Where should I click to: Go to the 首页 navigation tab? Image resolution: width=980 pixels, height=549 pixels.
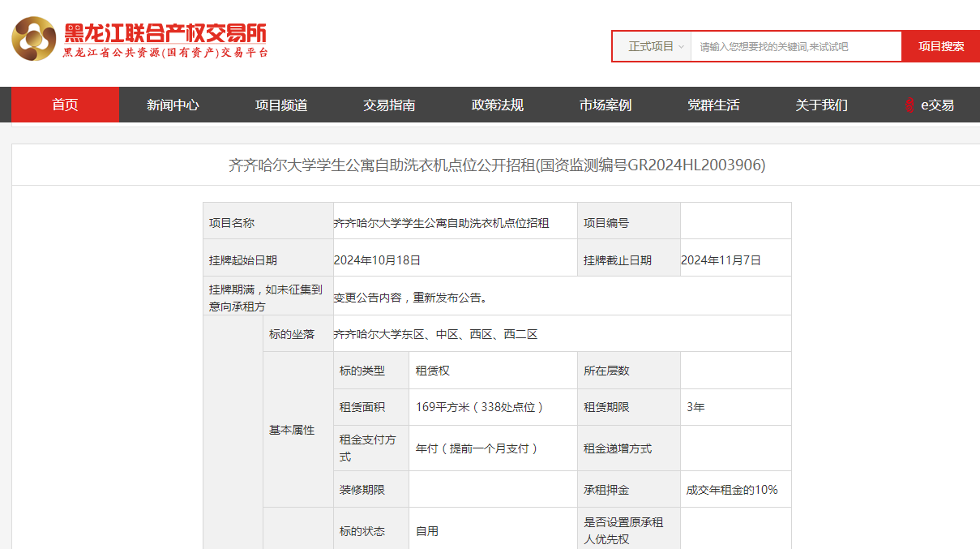[x=65, y=105]
